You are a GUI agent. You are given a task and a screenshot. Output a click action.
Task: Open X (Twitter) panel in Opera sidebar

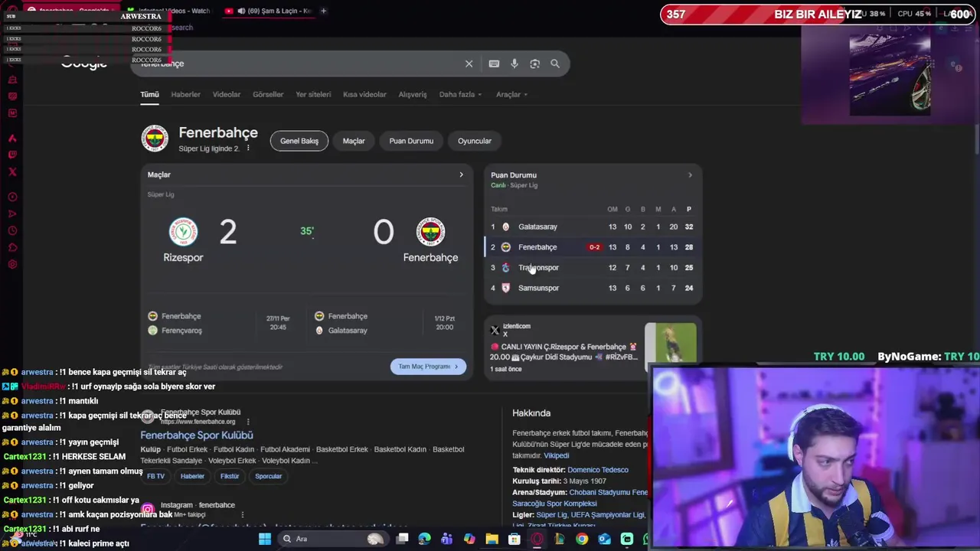[12, 171]
